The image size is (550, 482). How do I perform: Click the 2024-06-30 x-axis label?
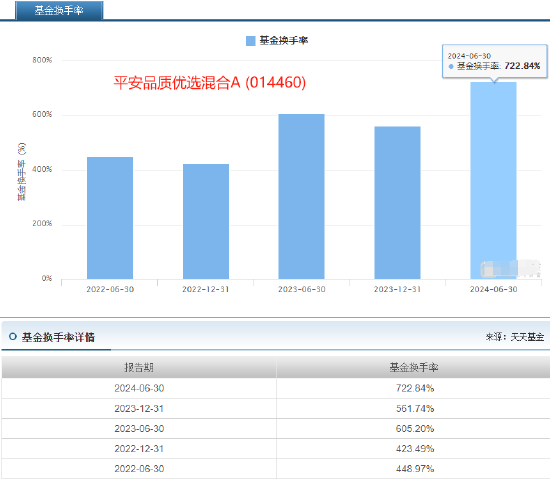(494, 289)
